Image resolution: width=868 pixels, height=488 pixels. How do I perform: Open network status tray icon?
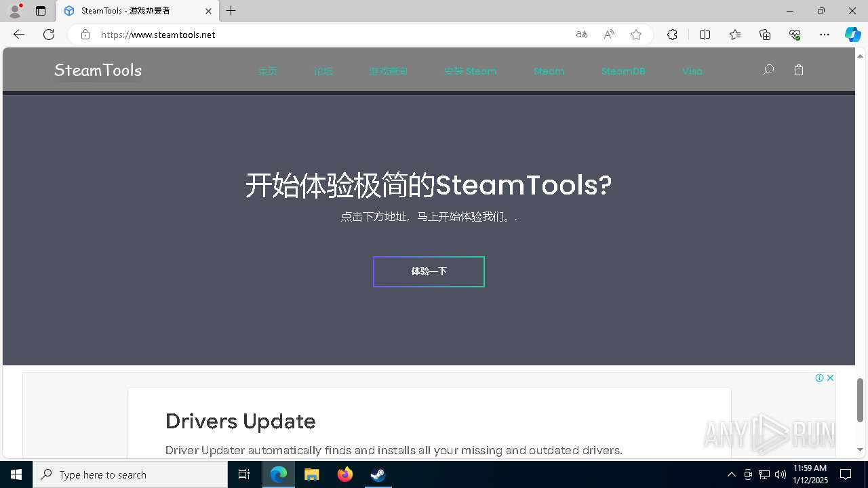[764, 474]
